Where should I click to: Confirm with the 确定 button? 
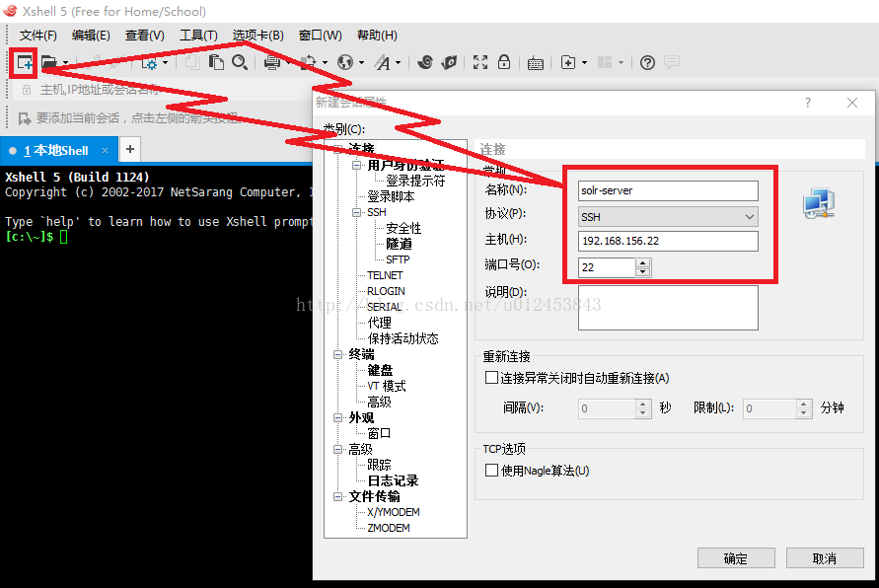pos(736,558)
